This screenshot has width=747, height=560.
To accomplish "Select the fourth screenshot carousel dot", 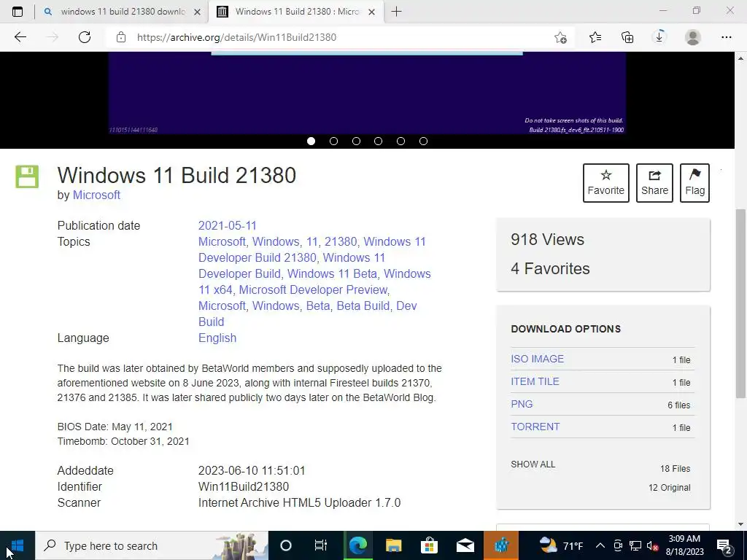I will coord(379,141).
